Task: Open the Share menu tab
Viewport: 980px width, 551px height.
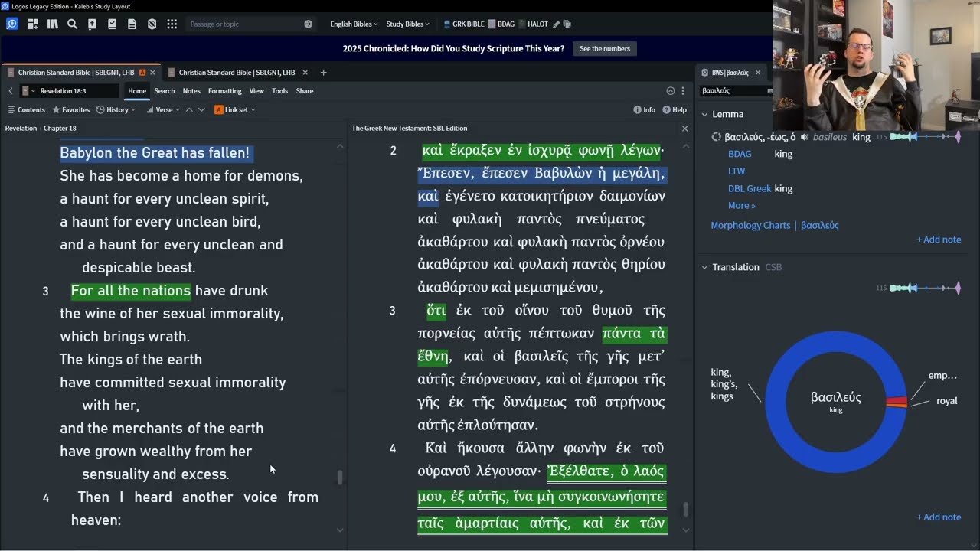Action: pyautogui.click(x=305, y=91)
